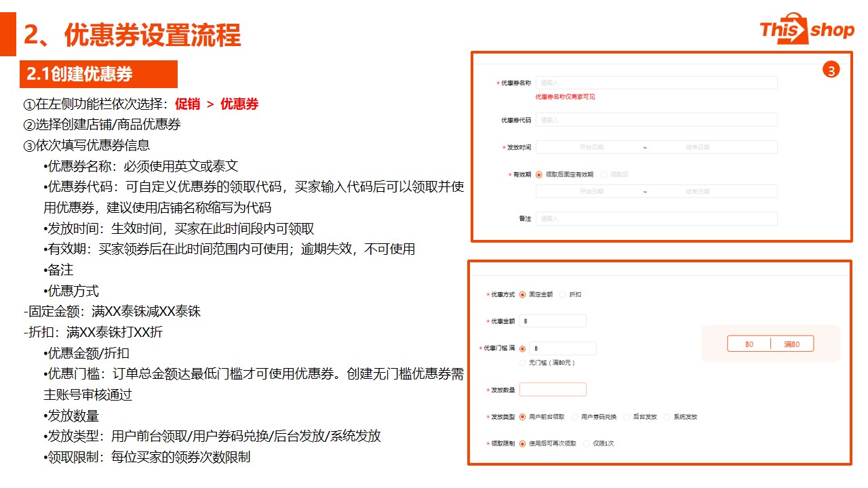Click 有效期 start date (开始日期) field
This screenshot has height=488, width=868.
pos(591,192)
